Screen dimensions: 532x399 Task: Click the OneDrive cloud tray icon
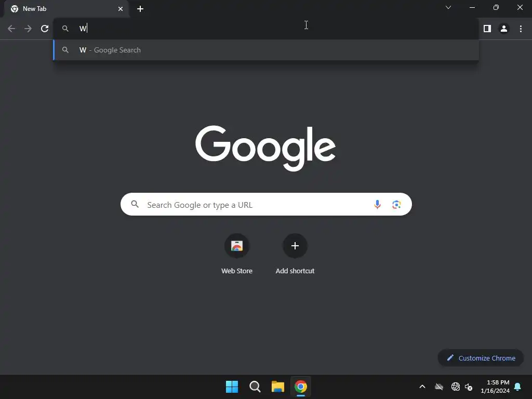click(439, 387)
